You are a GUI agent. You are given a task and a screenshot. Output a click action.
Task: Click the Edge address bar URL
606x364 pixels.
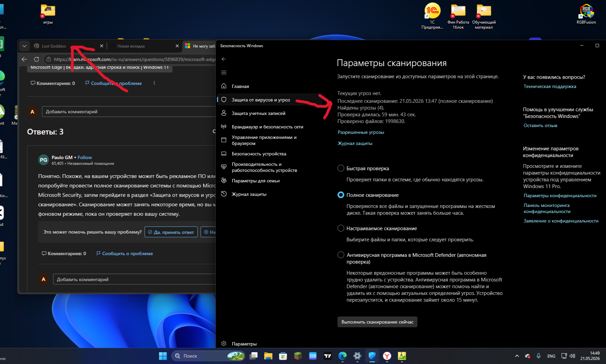134,59
